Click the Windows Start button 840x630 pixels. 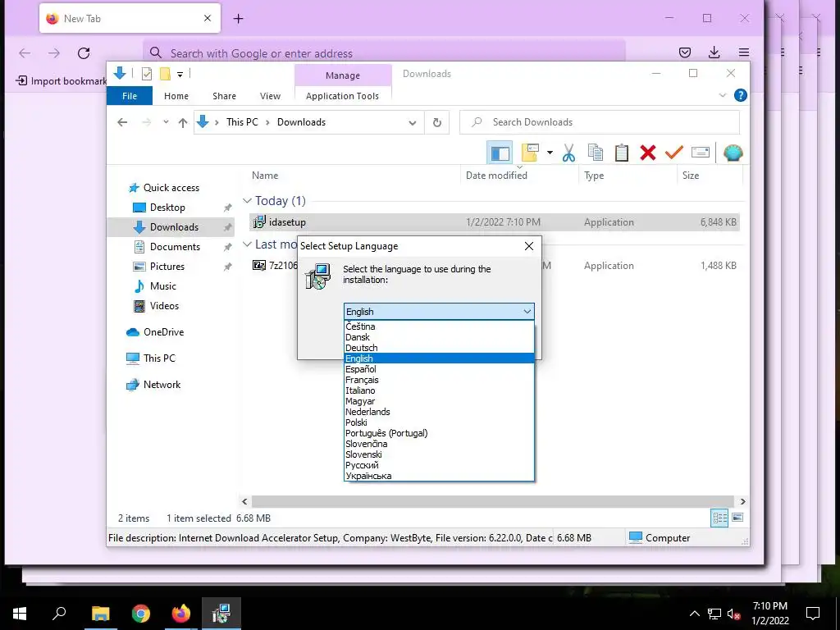click(20, 614)
